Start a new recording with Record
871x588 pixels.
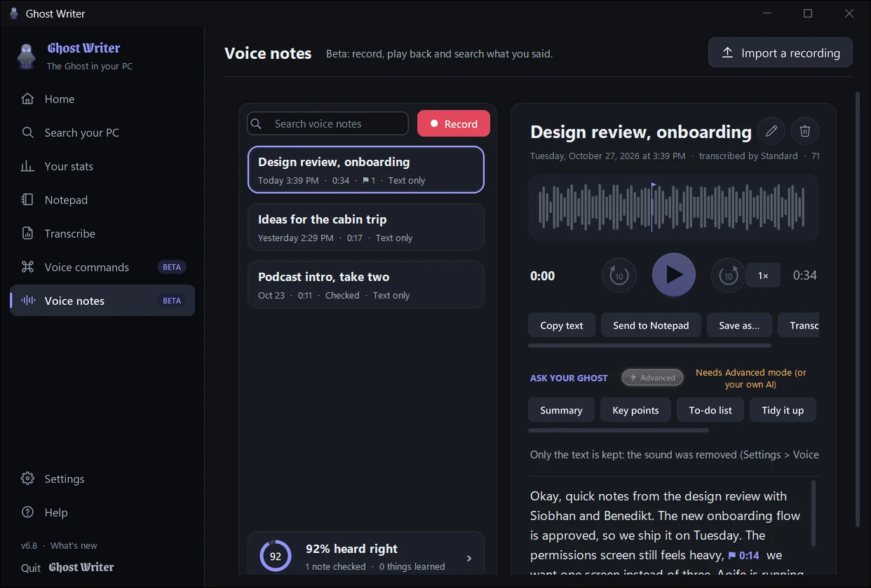(x=454, y=123)
